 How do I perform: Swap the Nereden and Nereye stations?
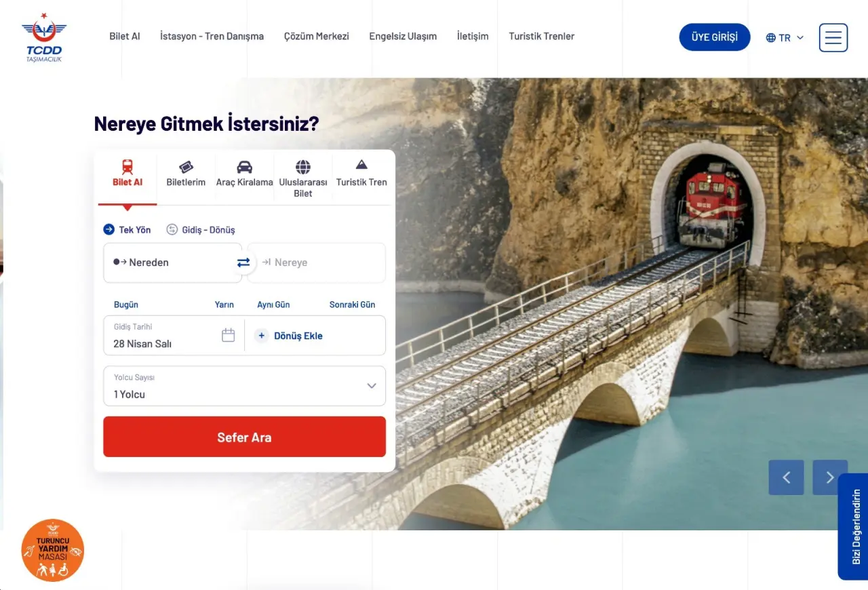[243, 262]
